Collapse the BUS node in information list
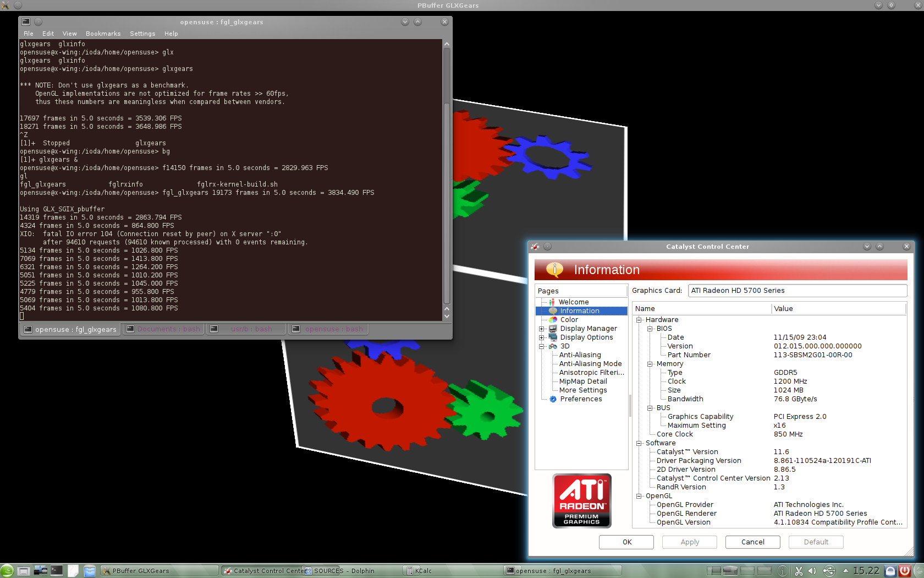Image resolution: width=924 pixels, height=578 pixels. [x=650, y=408]
